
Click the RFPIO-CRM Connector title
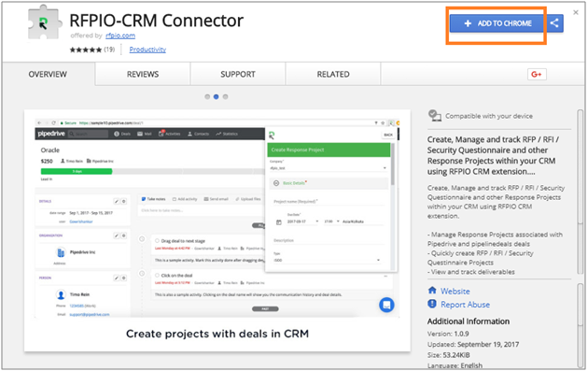click(x=157, y=21)
